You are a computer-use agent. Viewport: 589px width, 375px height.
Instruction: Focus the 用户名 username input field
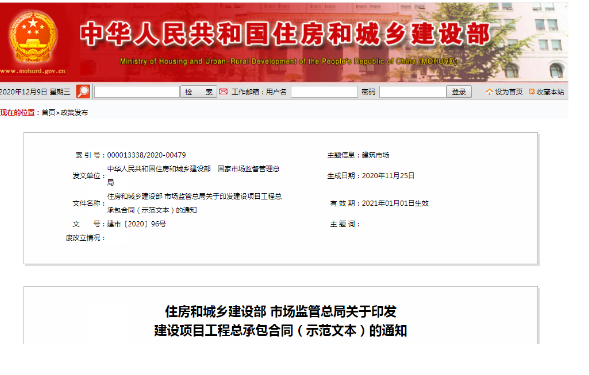pos(324,92)
